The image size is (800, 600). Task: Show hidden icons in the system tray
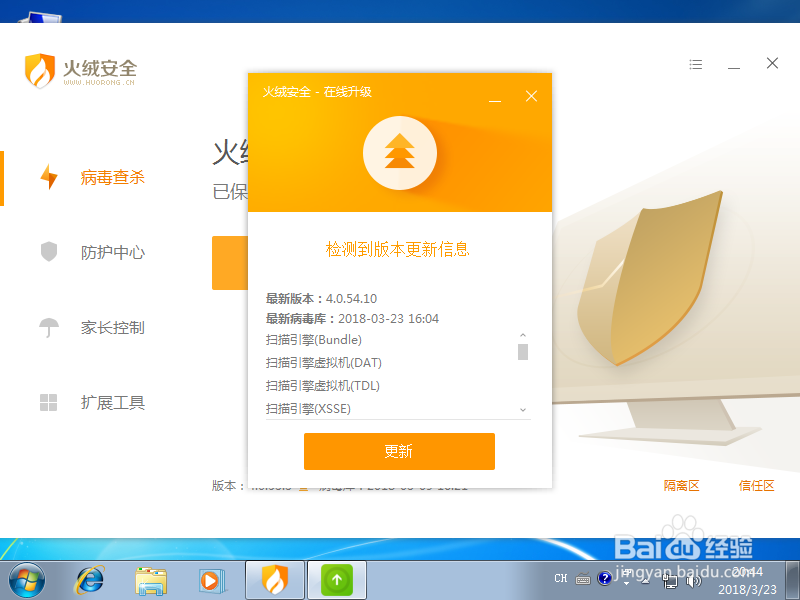point(646,580)
